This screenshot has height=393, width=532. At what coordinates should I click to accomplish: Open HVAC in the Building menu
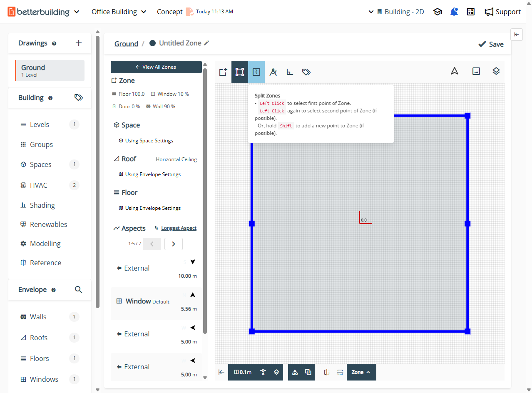(39, 185)
